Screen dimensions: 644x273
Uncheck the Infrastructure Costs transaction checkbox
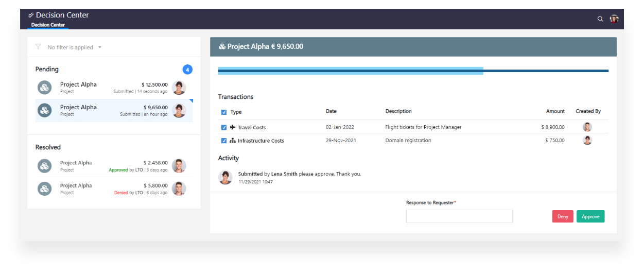(224, 141)
